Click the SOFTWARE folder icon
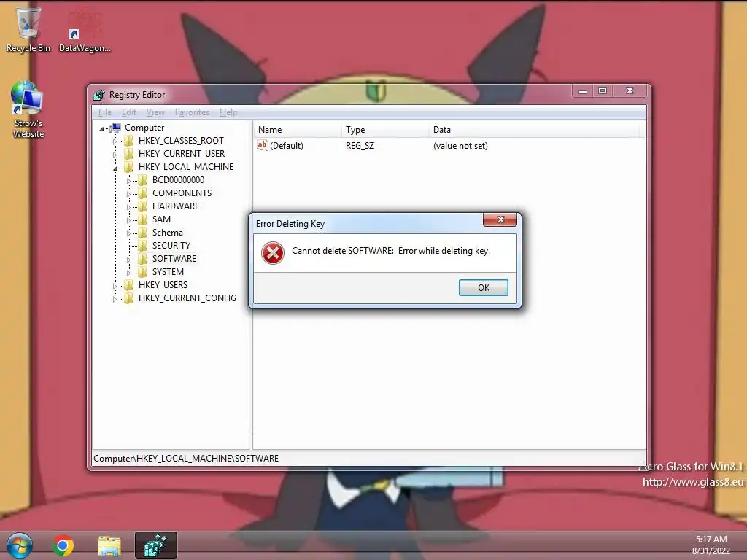 (x=142, y=259)
